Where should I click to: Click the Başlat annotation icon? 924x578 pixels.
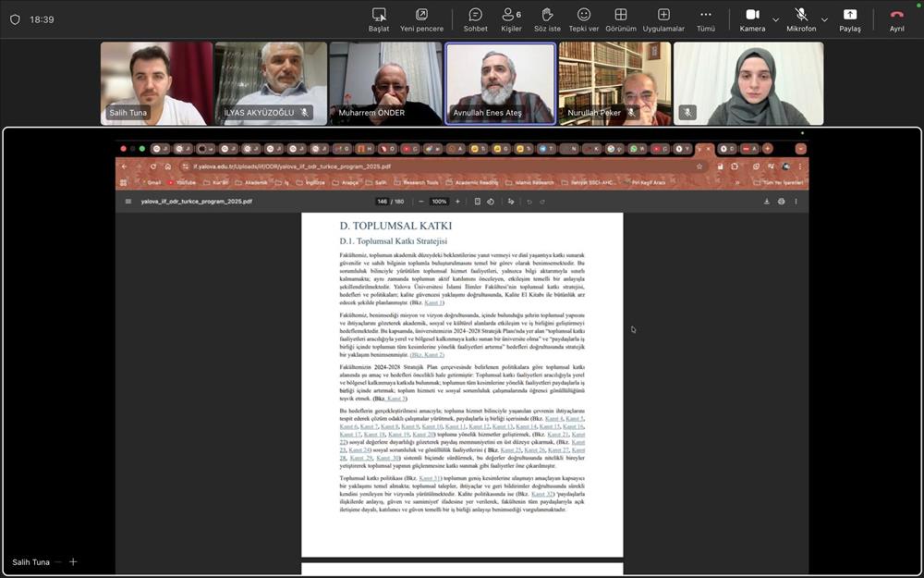379,19
